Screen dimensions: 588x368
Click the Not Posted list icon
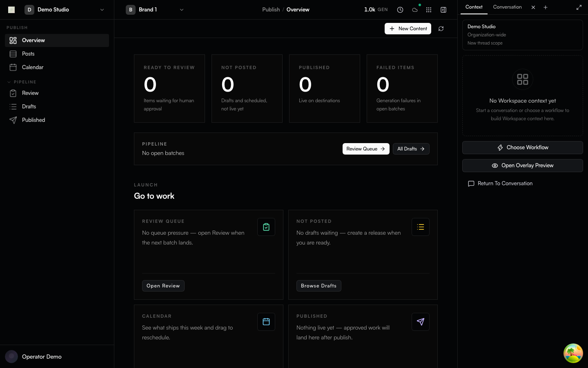[421, 227]
